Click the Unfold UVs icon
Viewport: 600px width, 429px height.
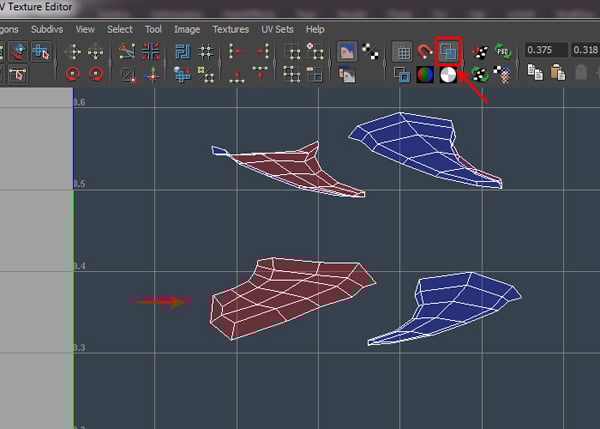182,75
